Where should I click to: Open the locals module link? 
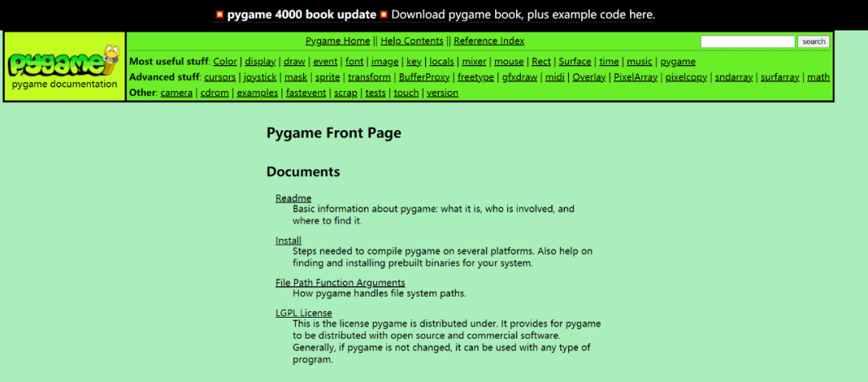442,61
